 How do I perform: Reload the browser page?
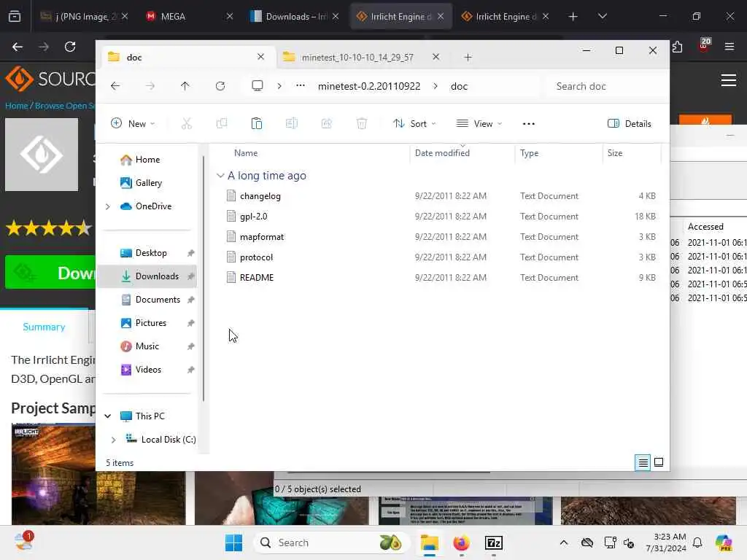click(x=70, y=47)
